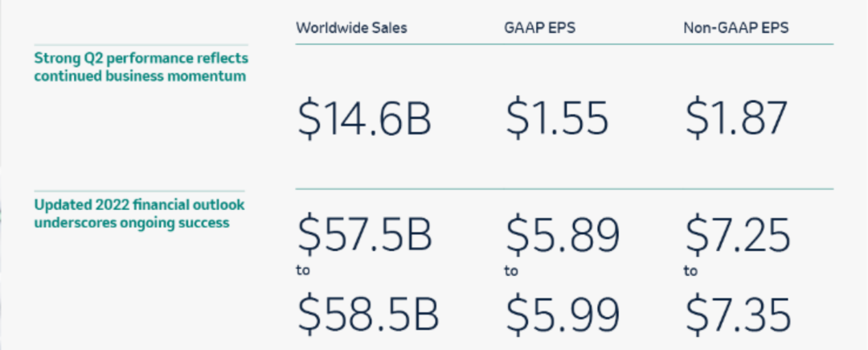Select the Non-GAAP EPS column header
This screenshot has height=350, width=868.
[x=735, y=27]
